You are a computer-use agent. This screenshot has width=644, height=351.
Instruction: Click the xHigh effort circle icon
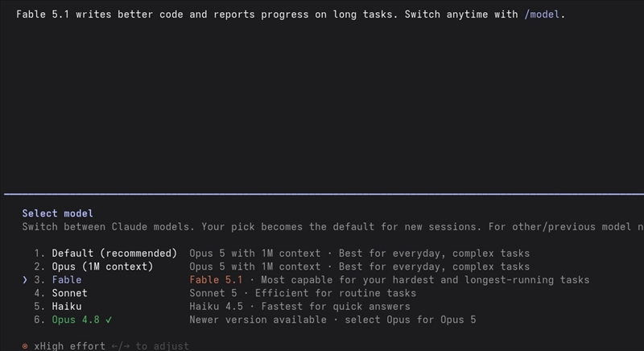coord(25,346)
